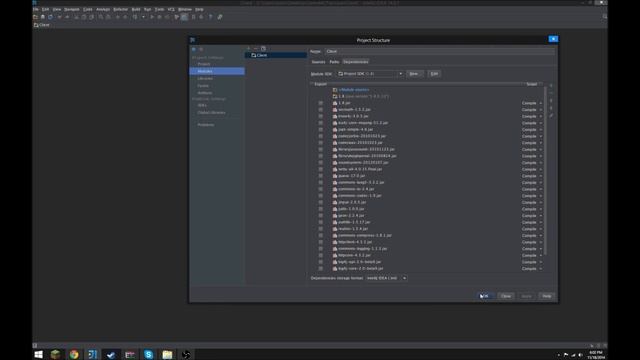
Task: Toggle export checkbox for commons-logging-1.1.3.jar
Action: pyautogui.click(x=320, y=249)
